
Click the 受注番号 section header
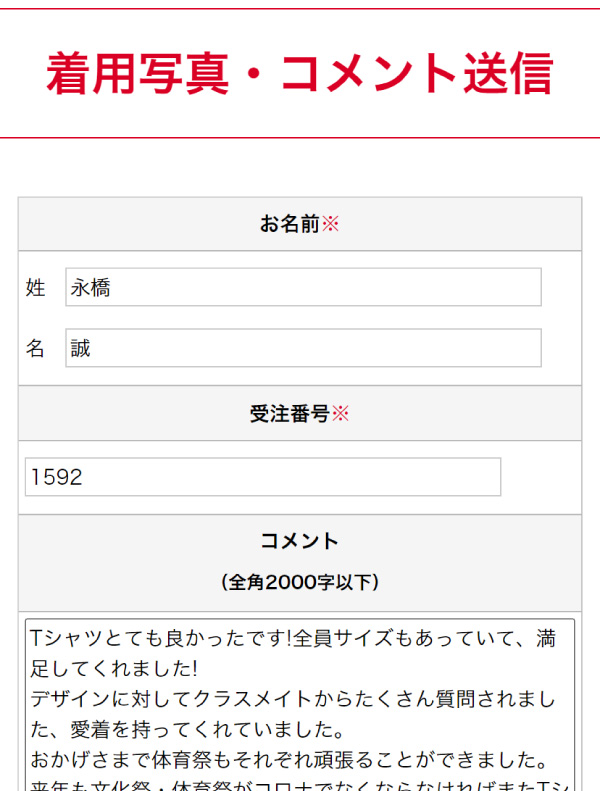289,414
